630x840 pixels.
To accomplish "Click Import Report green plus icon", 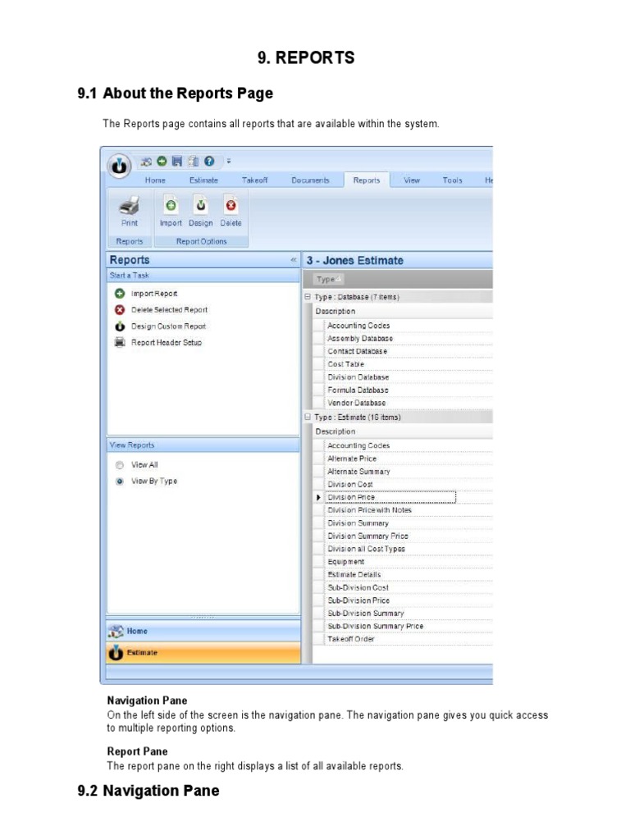I will (120, 294).
